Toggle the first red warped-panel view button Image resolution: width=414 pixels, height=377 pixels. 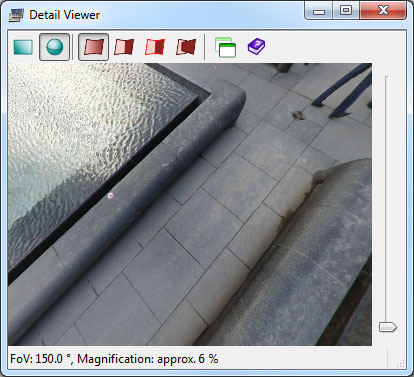(x=93, y=47)
